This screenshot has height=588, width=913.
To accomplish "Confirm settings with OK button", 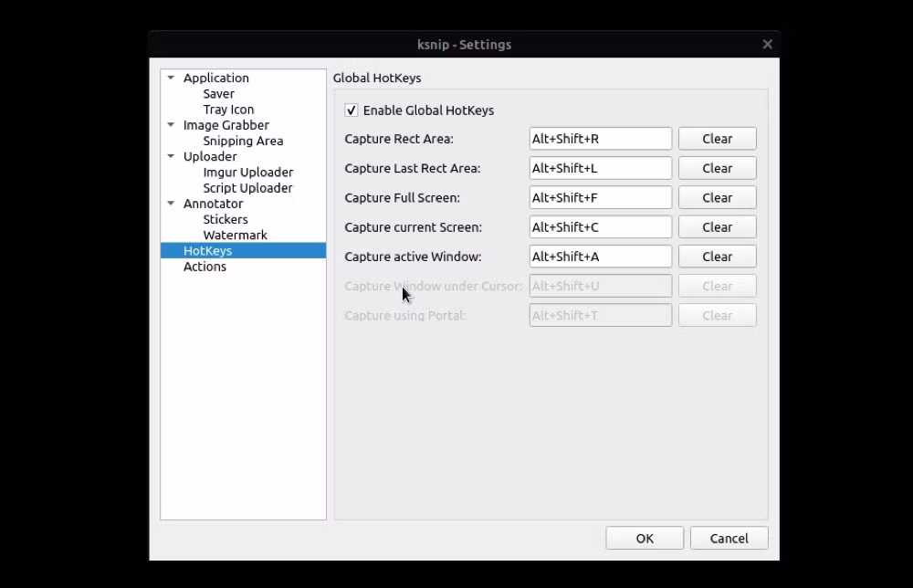I will tap(645, 538).
